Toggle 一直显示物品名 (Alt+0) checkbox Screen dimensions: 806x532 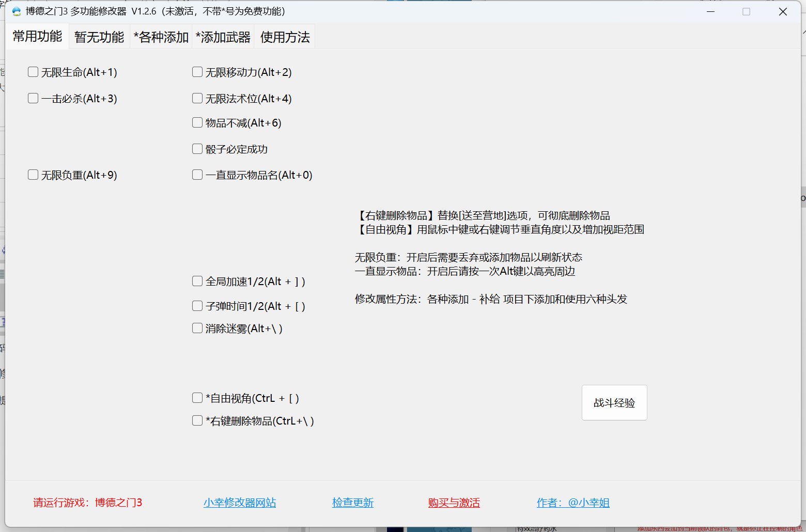point(197,175)
